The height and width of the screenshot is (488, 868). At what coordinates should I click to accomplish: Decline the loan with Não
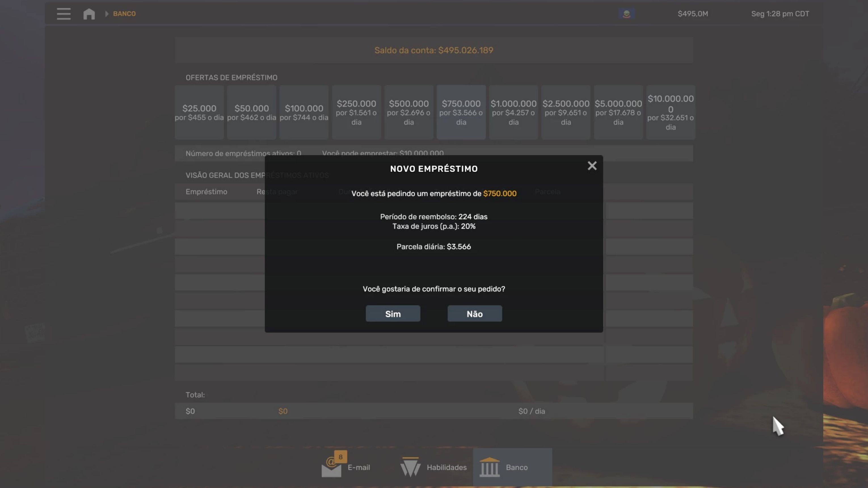coord(475,314)
